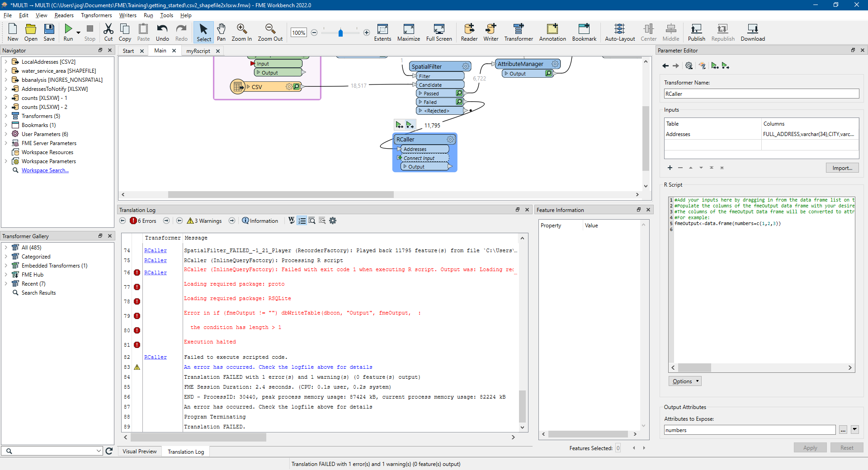Click the Extents toolbar icon
The height and width of the screenshot is (470, 868).
pos(382,33)
